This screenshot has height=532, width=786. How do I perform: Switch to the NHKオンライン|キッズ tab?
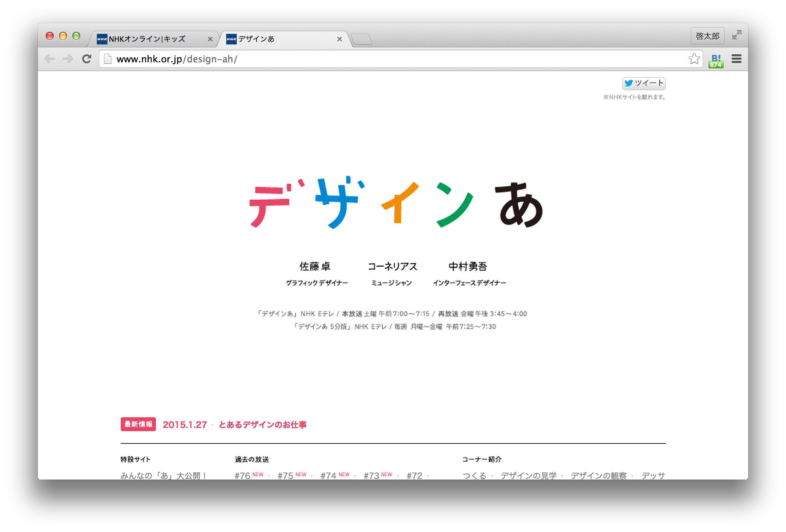coord(152,39)
